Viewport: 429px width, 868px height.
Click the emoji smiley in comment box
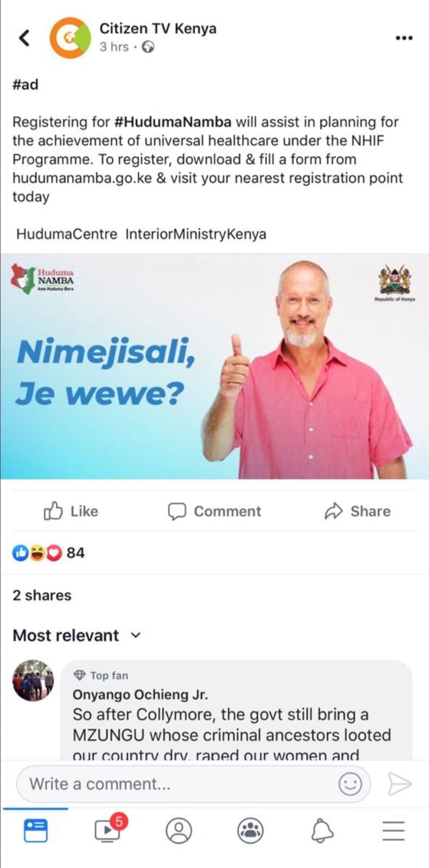point(350,783)
